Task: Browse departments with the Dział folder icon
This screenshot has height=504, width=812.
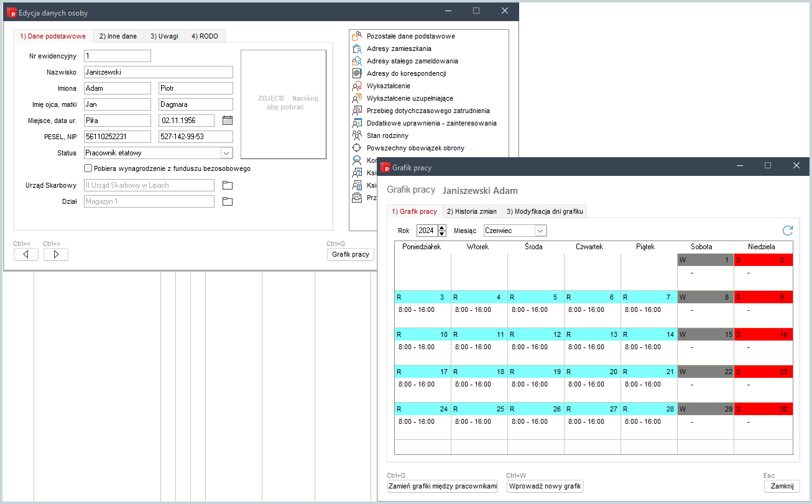Action: 228,201
